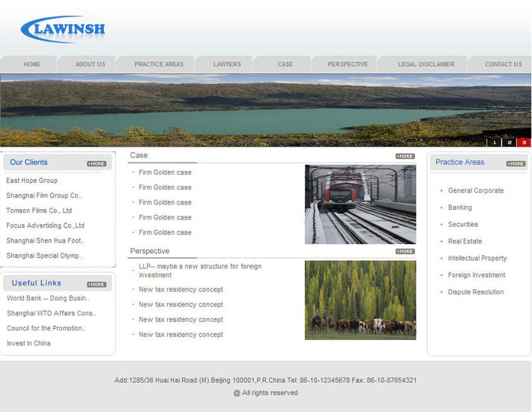Open Shanghai WTO Affairs Cons.. link
This screenshot has height=412, width=532.
point(52,313)
